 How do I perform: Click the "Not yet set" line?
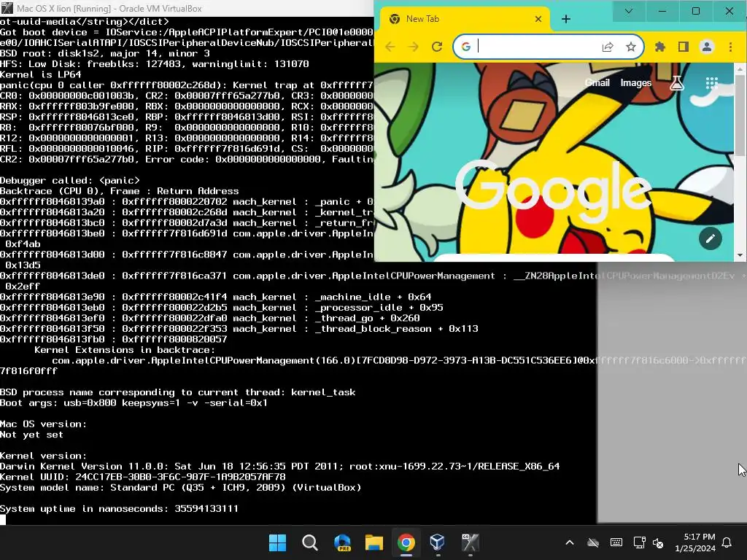(31, 435)
